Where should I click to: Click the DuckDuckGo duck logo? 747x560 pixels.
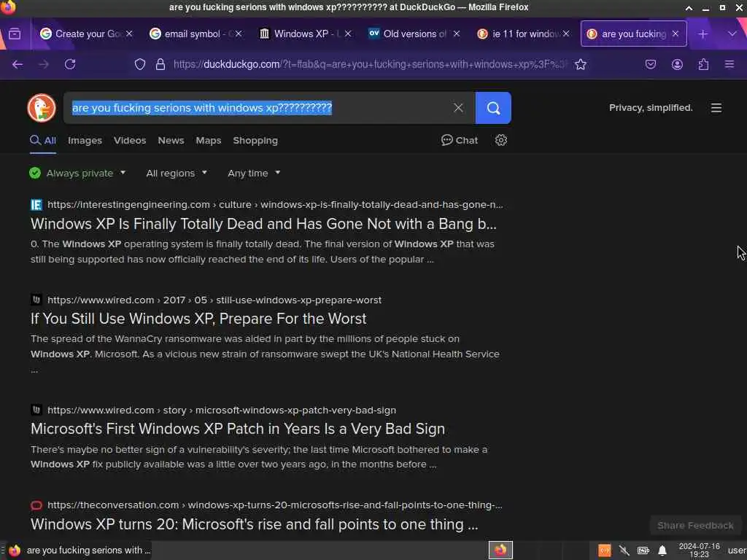[x=42, y=108]
